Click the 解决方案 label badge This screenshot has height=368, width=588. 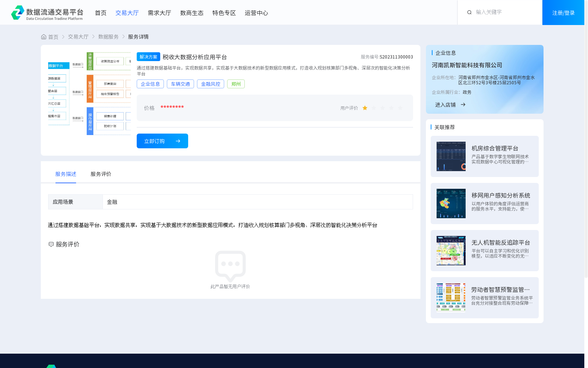point(148,57)
